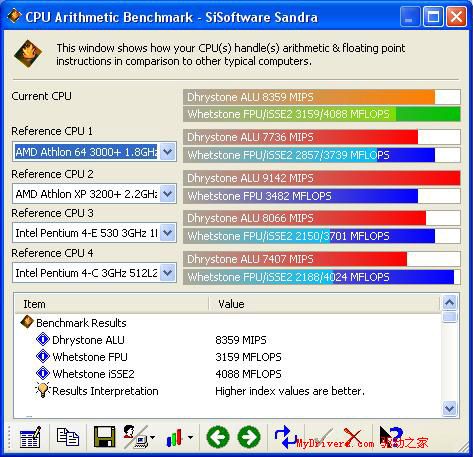Click the Value column header
This screenshot has height=457, width=473.
pos(325,304)
